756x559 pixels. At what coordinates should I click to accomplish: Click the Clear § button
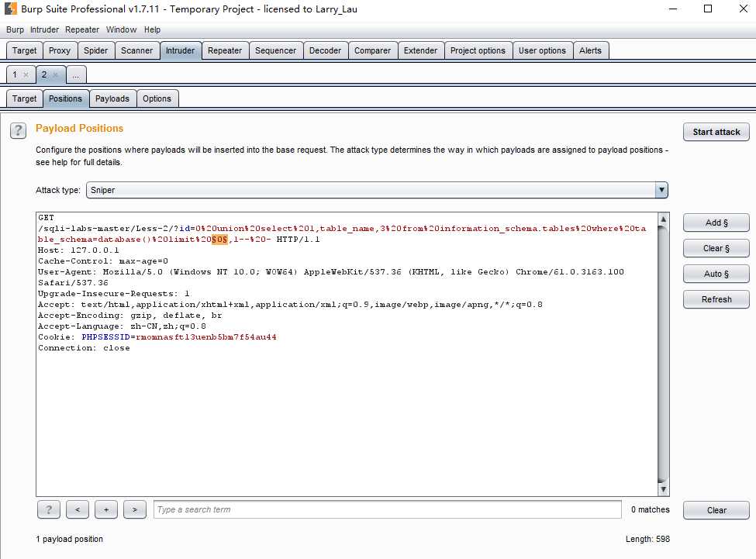(x=716, y=248)
